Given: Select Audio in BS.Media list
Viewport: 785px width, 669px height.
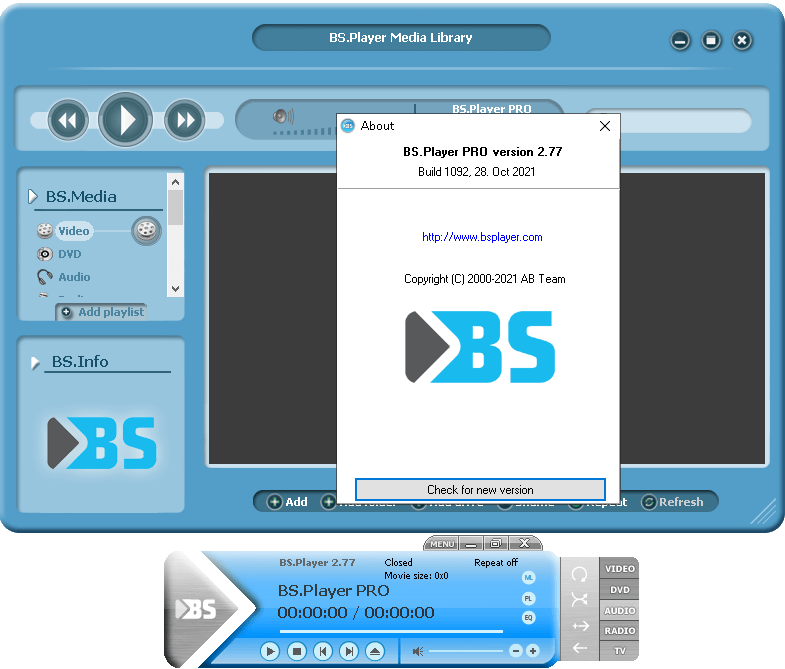Looking at the screenshot, I should coord(74,277).
